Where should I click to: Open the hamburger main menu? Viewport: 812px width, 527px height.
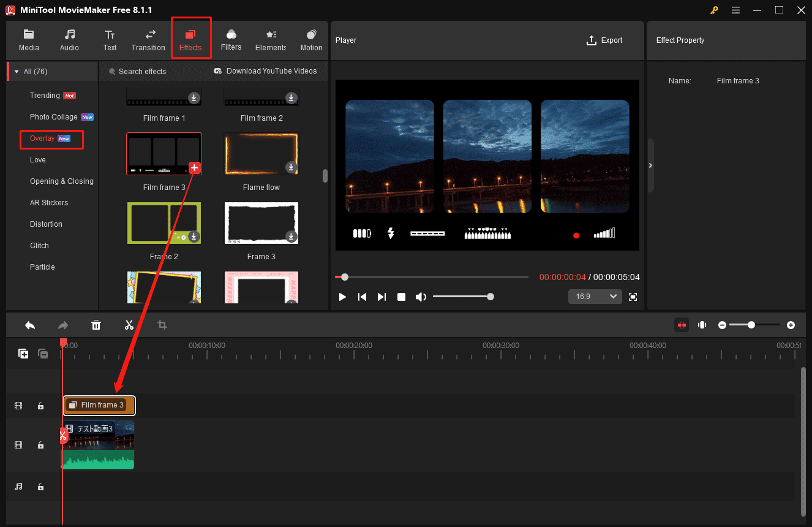pyautogui.click(x=735, y=10)
